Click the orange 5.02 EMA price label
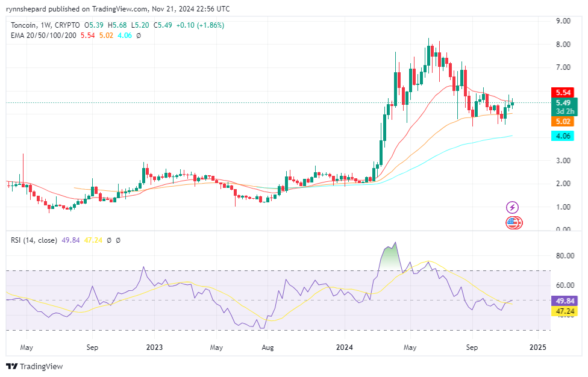The image size is (588, 377). coord(562,121)
